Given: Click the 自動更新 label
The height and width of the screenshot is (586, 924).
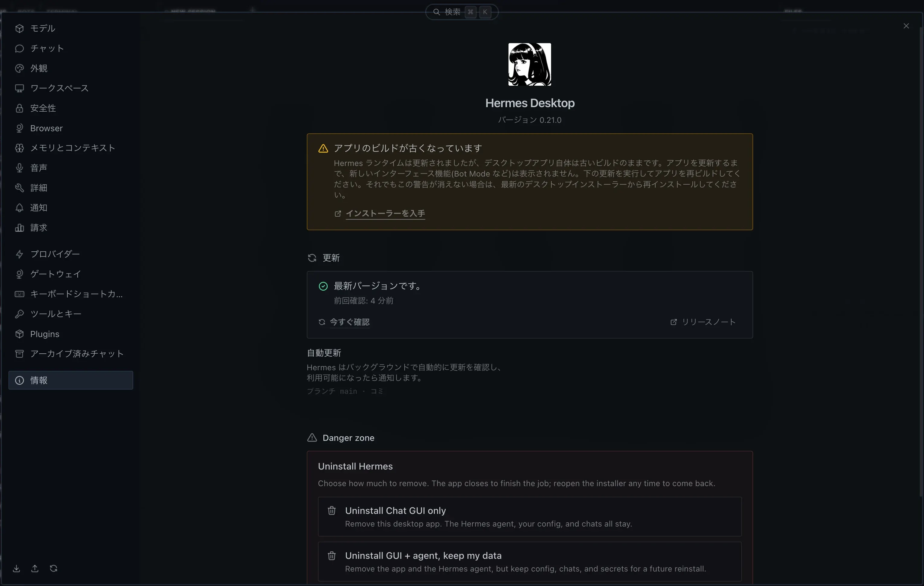Looking at the screenshot, I should pyautogui.click(x=324, y=353).
